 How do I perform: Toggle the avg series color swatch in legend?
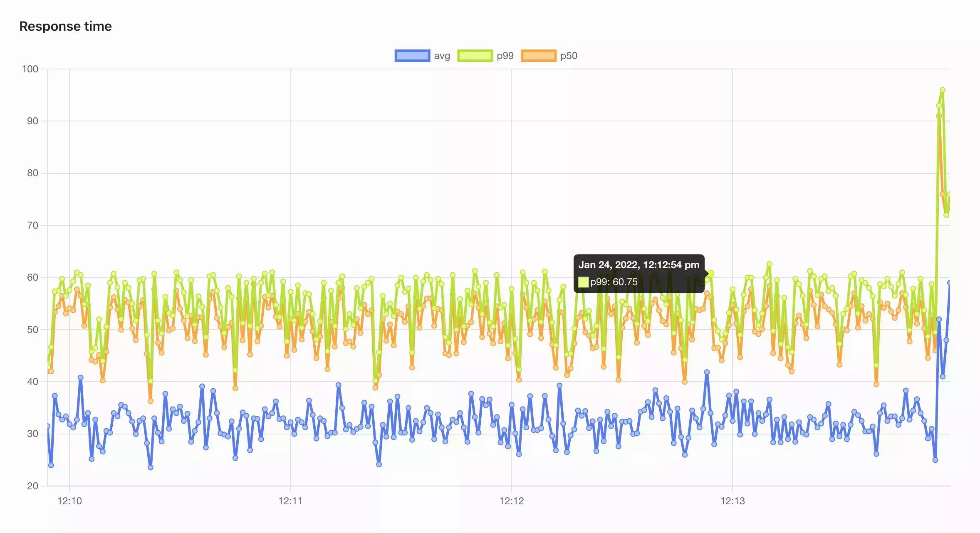(412, 56)
